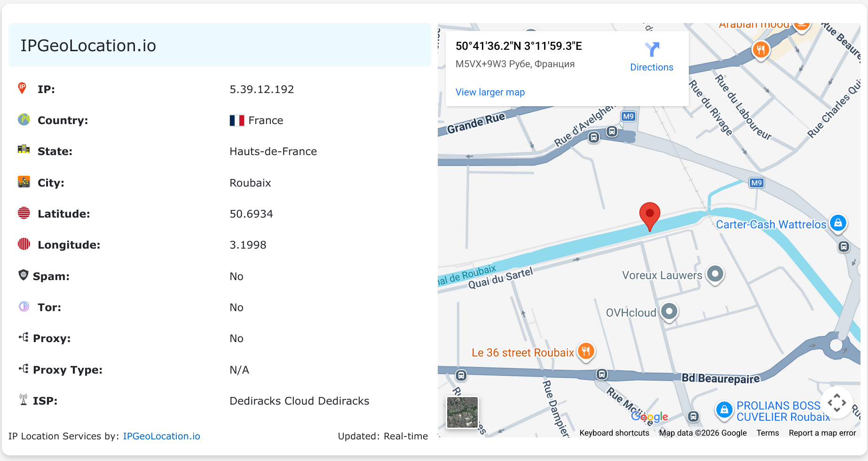Screen dimensions: 868x461
Task: Open the View larger map link
Action: click(x=490, y=92)
